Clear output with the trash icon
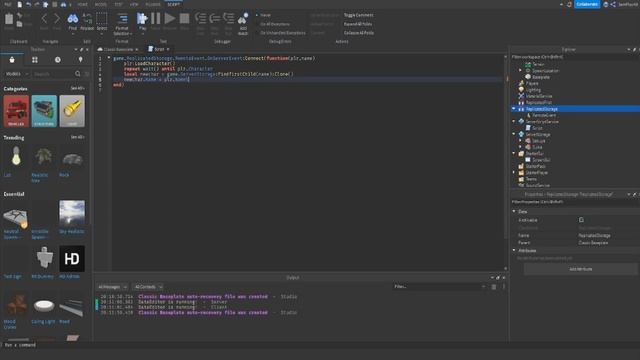 tap(493, 287)
